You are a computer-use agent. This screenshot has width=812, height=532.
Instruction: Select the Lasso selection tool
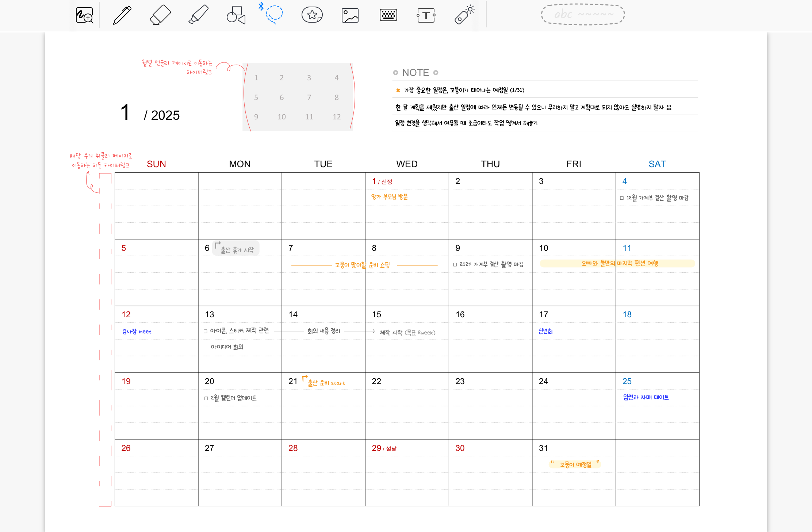click(274, 15)
